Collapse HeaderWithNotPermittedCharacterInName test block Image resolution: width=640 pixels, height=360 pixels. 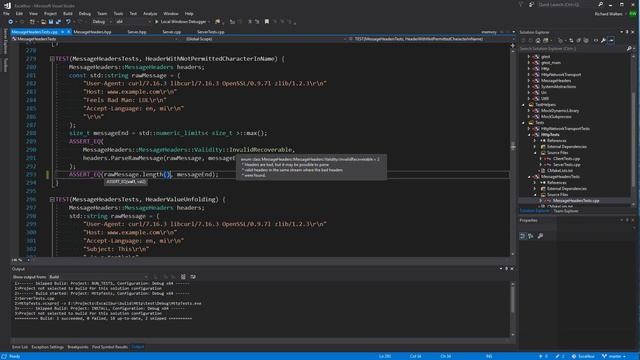point(52,59)
